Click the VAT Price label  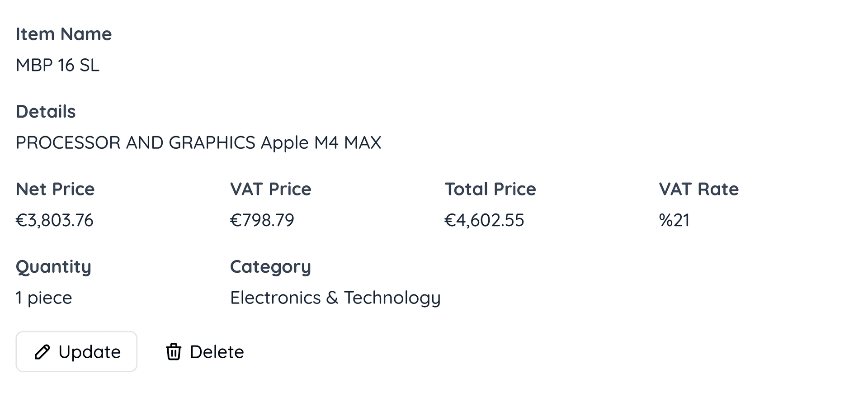[x=270, y=189]
